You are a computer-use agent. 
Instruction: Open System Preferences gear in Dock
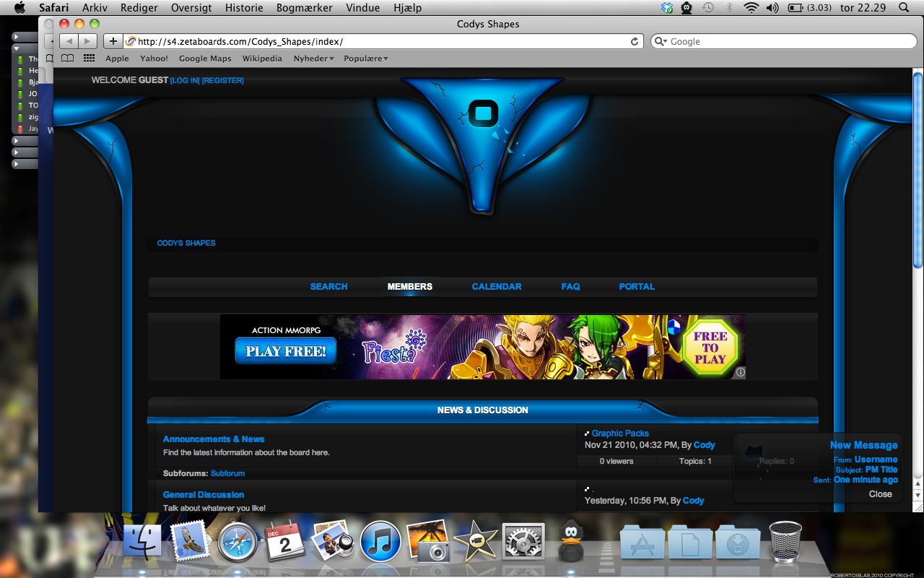523,541
